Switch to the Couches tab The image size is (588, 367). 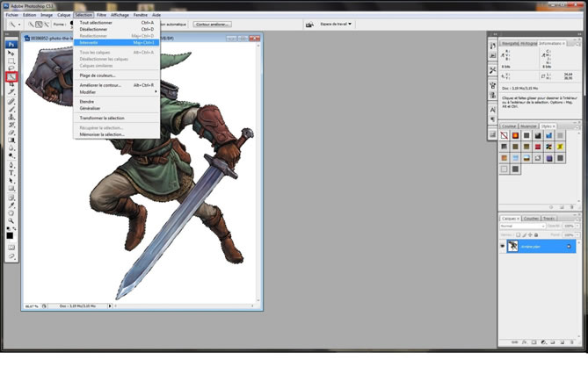point(531,219)
